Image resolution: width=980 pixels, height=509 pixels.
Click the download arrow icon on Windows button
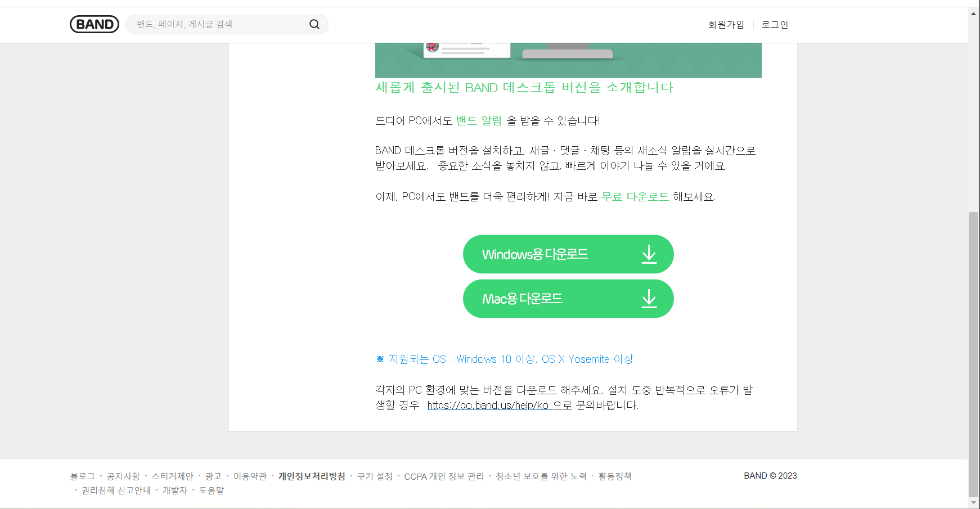point(649,254)
